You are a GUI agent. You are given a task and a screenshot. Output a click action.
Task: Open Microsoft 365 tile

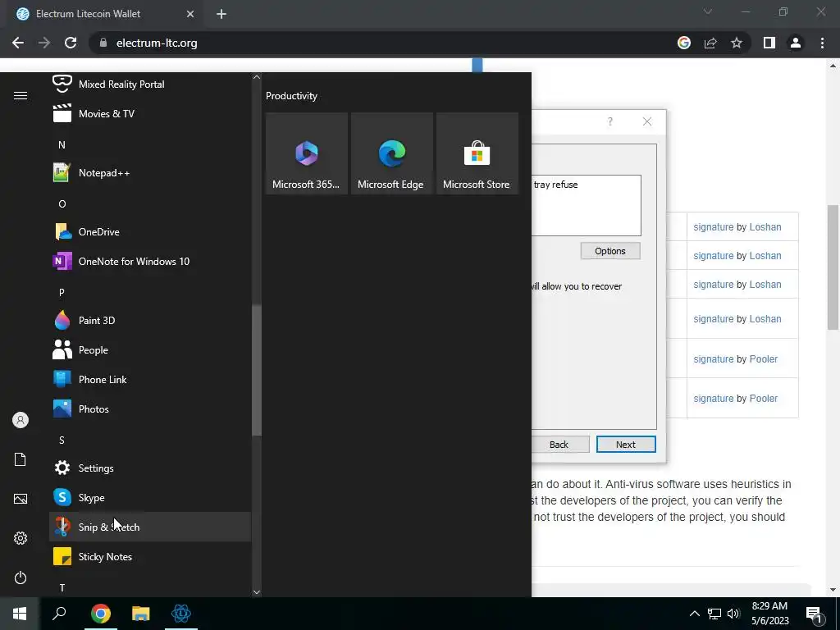(307, 153)
